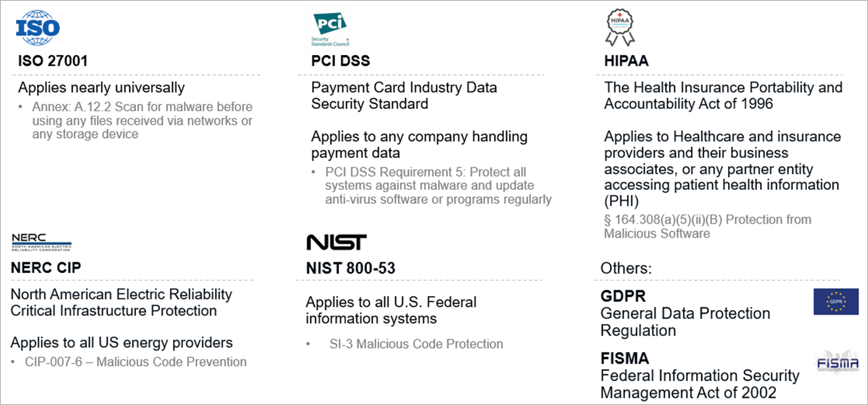Viewport: 868px width, 405px height.
Task: Click the NERC CIP heading
Action: [x=46, y=268]
